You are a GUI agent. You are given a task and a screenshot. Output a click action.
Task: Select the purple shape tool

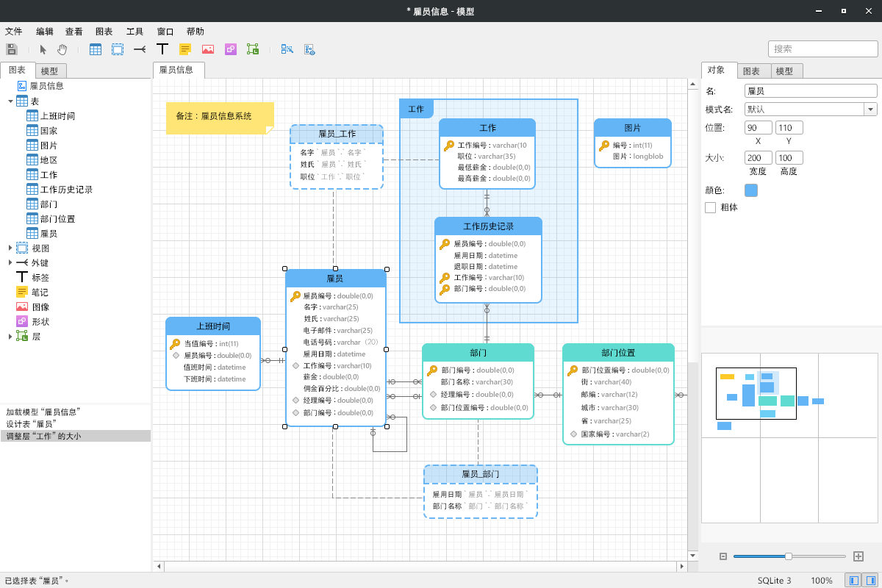point(230,49)
